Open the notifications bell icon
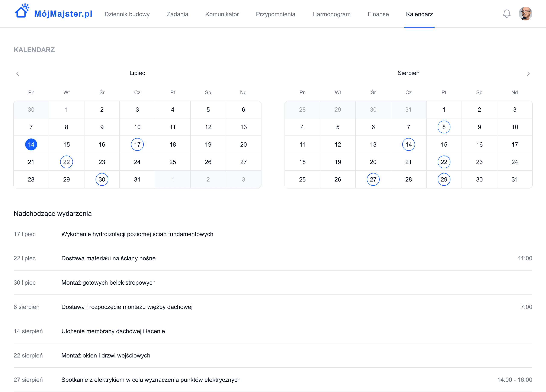This screenshot has width=546, height=392. click(x=507, y=14)
